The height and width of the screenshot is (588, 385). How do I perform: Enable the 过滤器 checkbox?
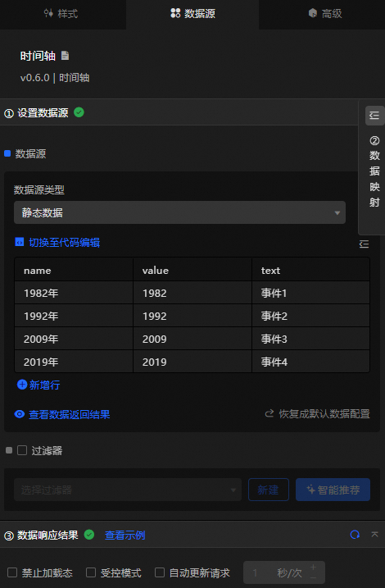click(22, 450)
